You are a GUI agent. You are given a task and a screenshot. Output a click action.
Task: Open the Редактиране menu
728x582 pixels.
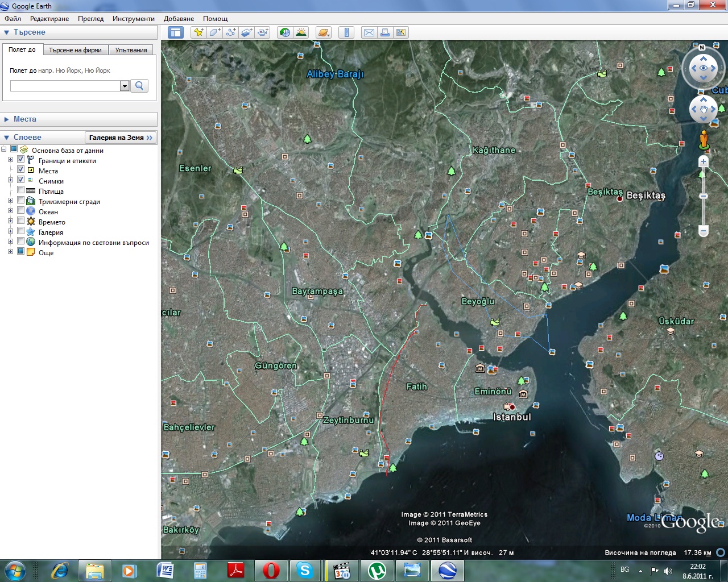pos(49,19)
